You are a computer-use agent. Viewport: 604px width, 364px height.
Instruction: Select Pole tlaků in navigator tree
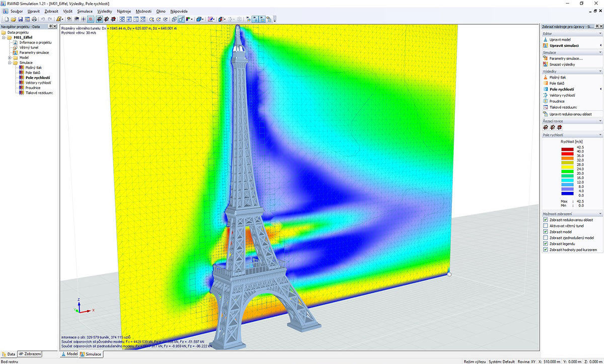coord(32,72)
